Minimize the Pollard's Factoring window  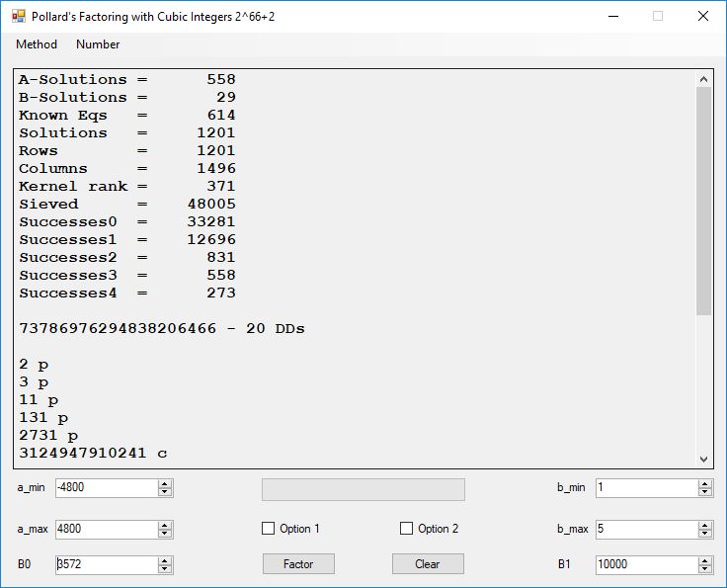(613, 16)
